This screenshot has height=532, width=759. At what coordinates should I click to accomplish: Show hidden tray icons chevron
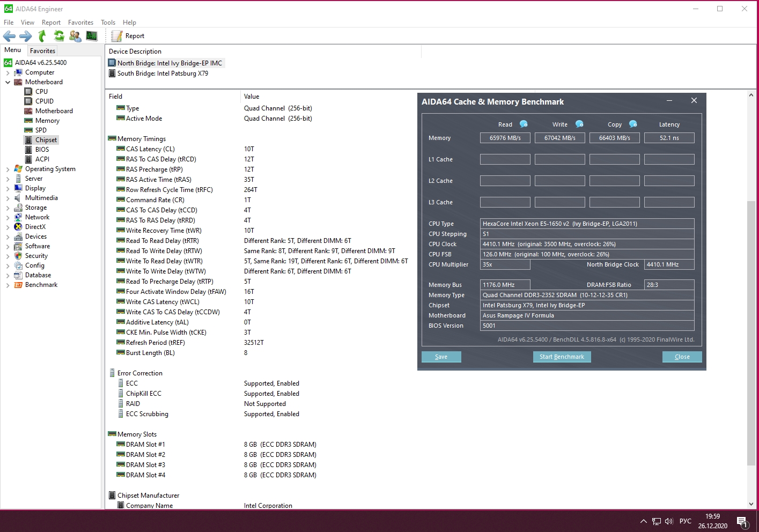coord(643,521)
